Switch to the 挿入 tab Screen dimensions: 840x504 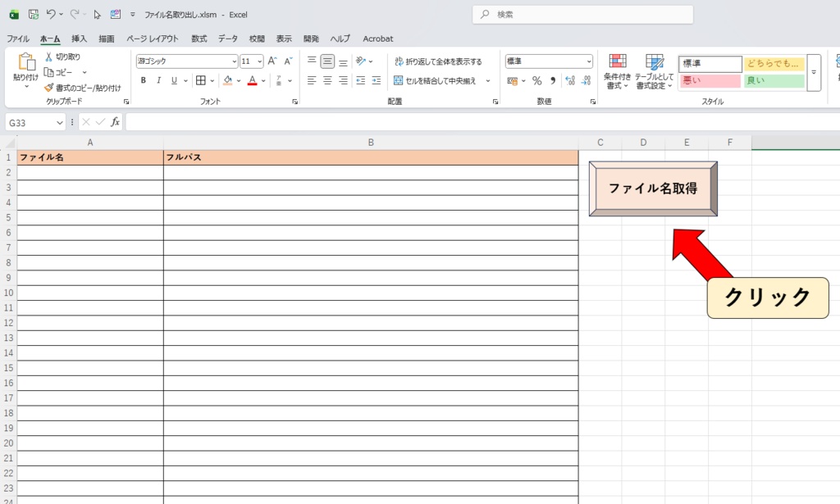[79, 39]
